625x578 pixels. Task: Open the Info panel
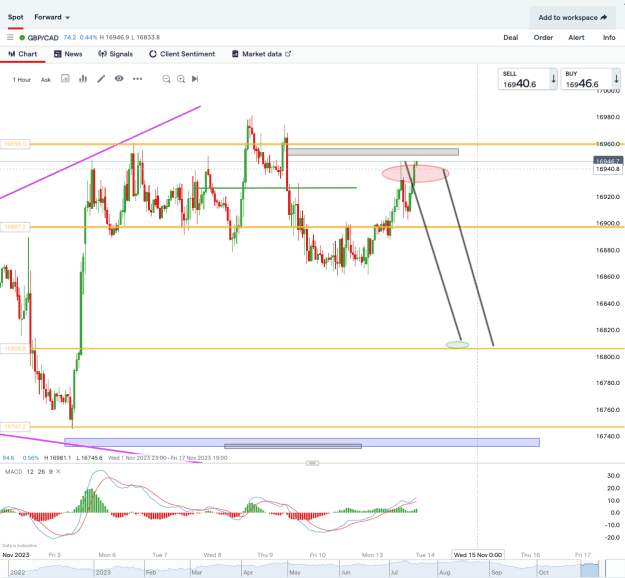(609, 37)
